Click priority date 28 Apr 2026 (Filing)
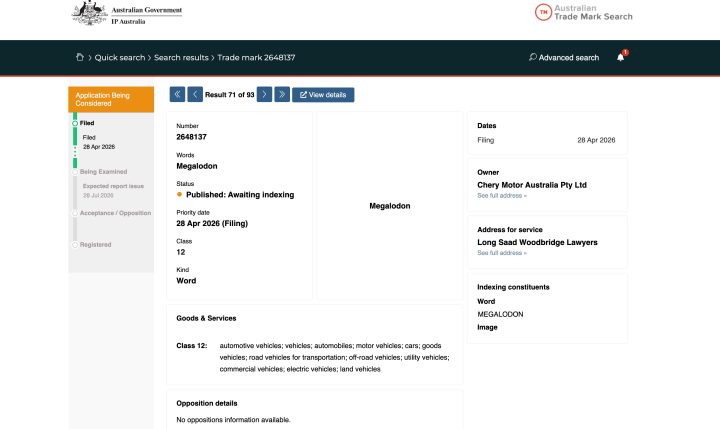The image size is (720, 429). click(x=212, y=223)
